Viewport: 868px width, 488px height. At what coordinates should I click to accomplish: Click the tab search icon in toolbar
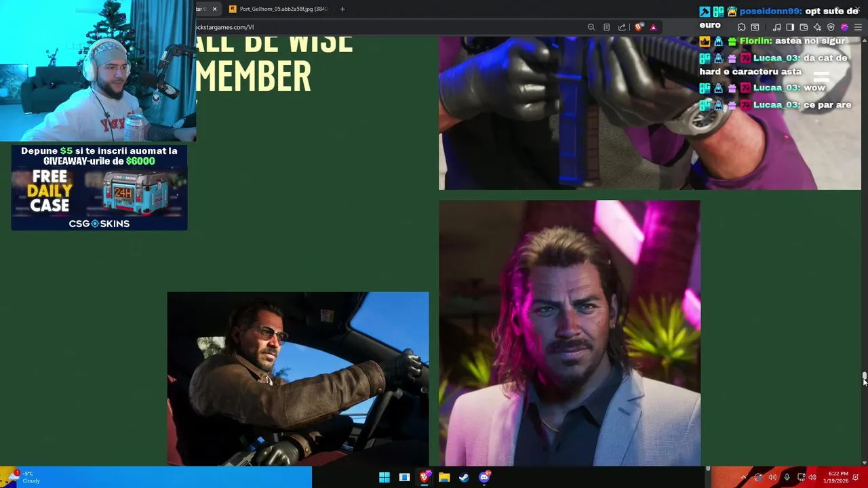tap(755, 27)
